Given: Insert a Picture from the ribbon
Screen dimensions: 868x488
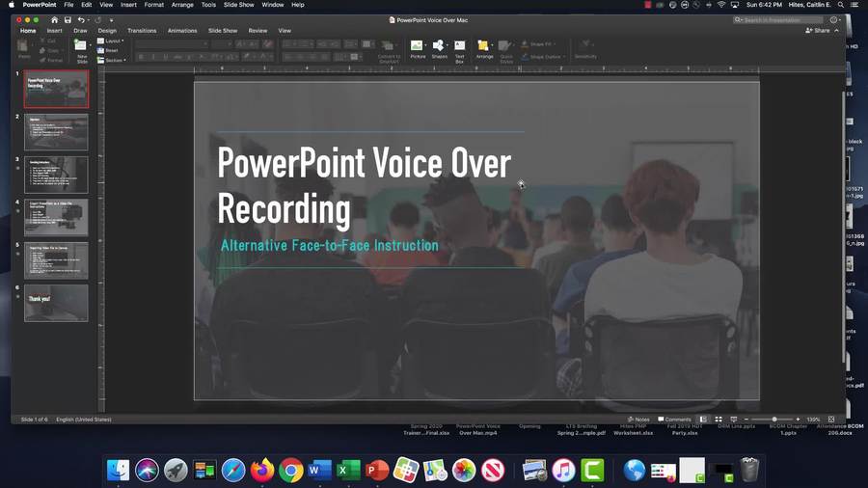Looking at the screenshot, I should (x=417, y=49).
